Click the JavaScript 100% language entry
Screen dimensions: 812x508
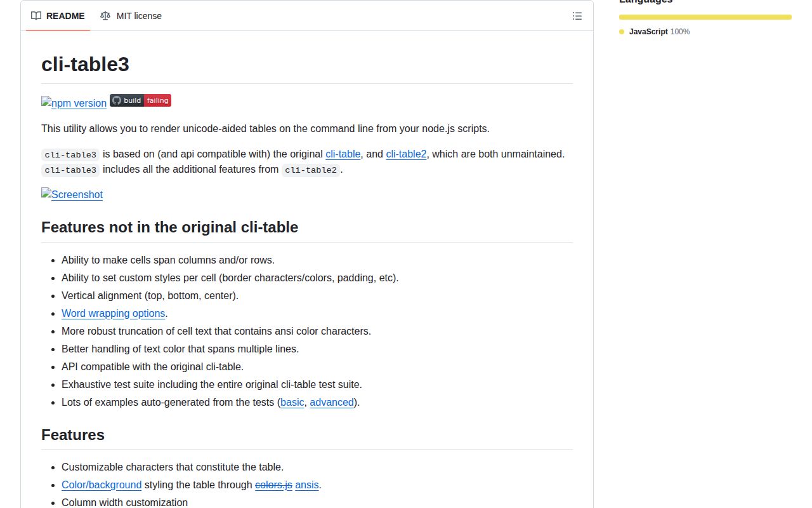[x=655, y=32]
